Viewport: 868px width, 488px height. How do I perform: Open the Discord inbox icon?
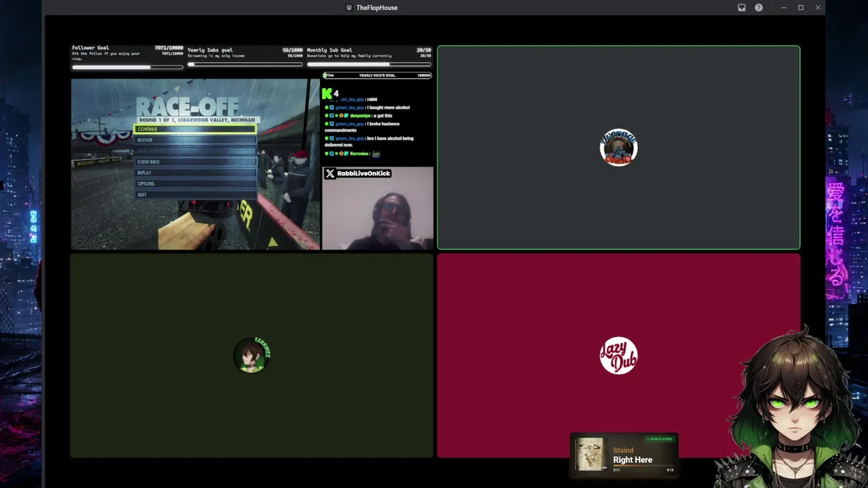[742, 7]
